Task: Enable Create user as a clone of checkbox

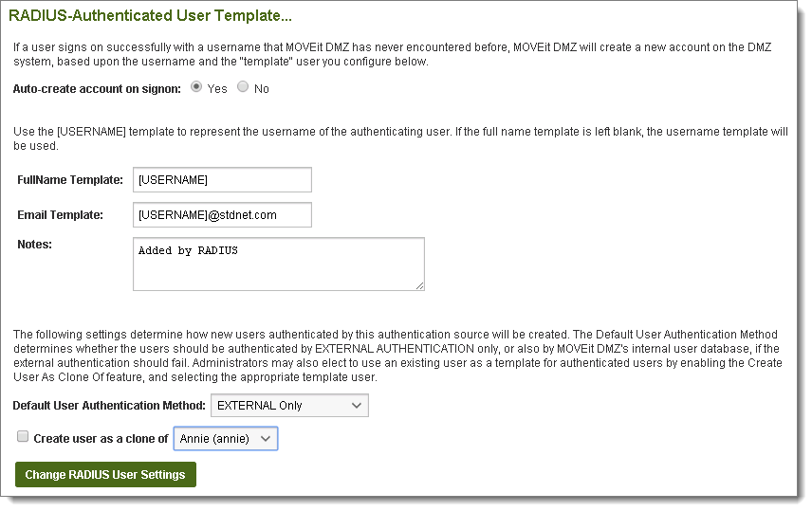Action: [x=23, y=436]
